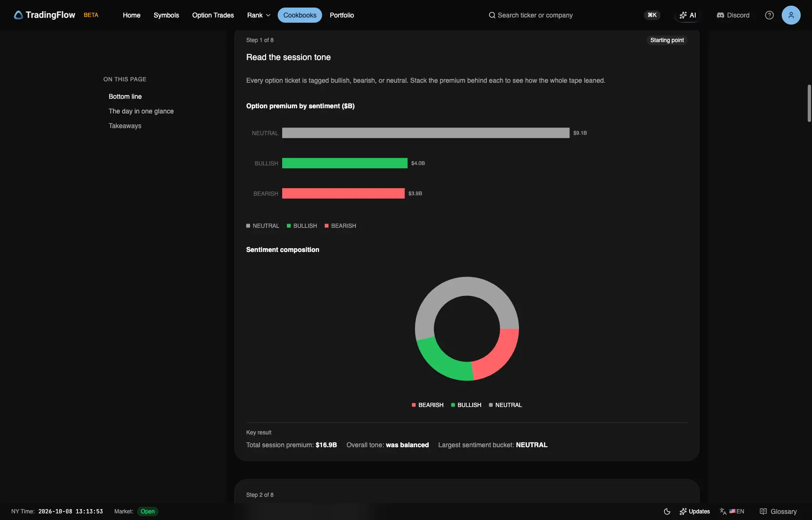Image resolution: width=812 pixels, height=520 pixels.
Task: Open the language translate icon
Action: tap(723, 511)
